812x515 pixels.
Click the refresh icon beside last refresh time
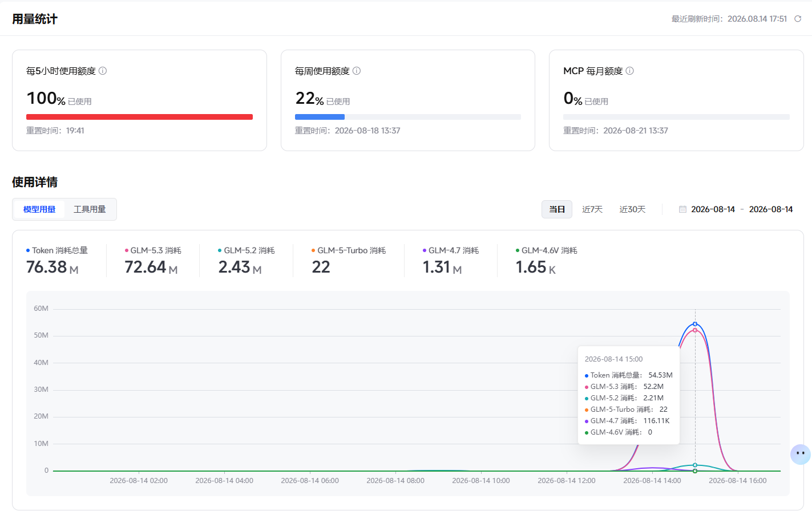798,19
